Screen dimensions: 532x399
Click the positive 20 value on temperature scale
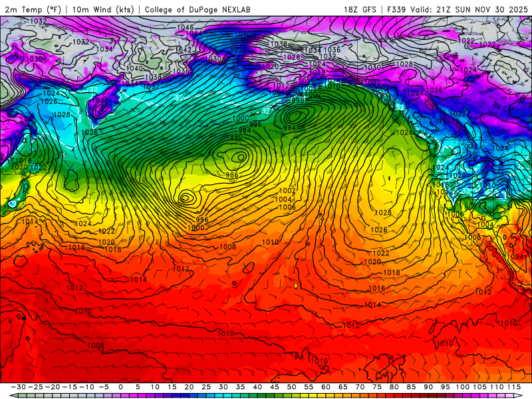189,387
